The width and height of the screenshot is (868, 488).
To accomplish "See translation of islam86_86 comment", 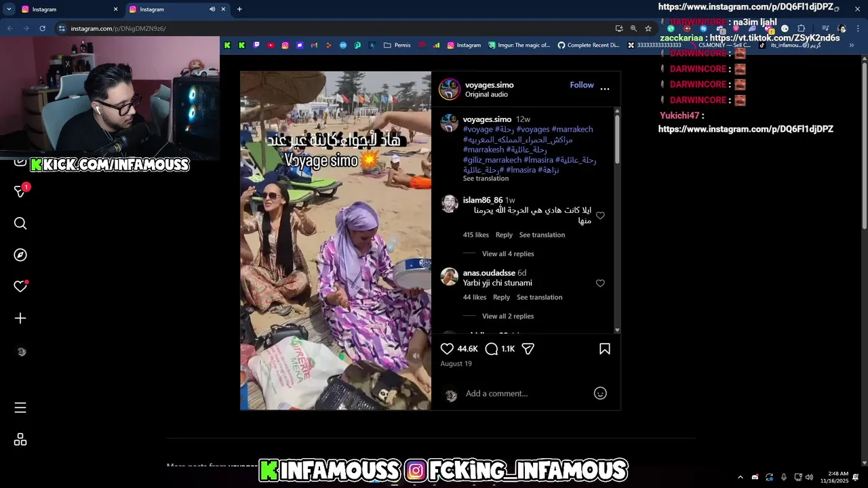I will [x=542, y=235].
